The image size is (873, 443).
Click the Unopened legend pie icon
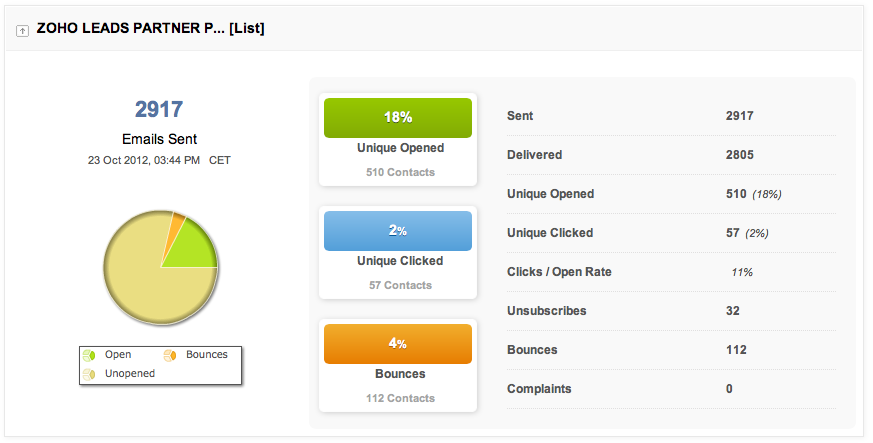click(89, 374)
